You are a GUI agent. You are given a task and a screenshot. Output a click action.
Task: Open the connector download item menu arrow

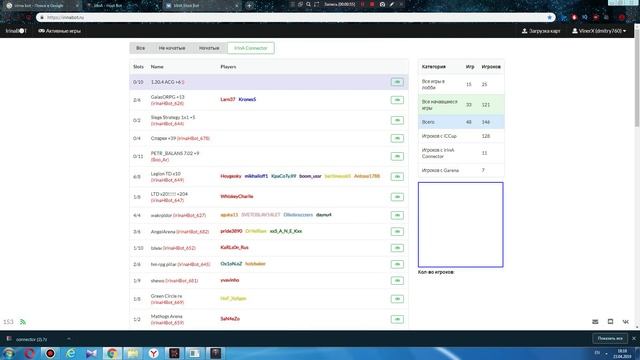[69, 339]
